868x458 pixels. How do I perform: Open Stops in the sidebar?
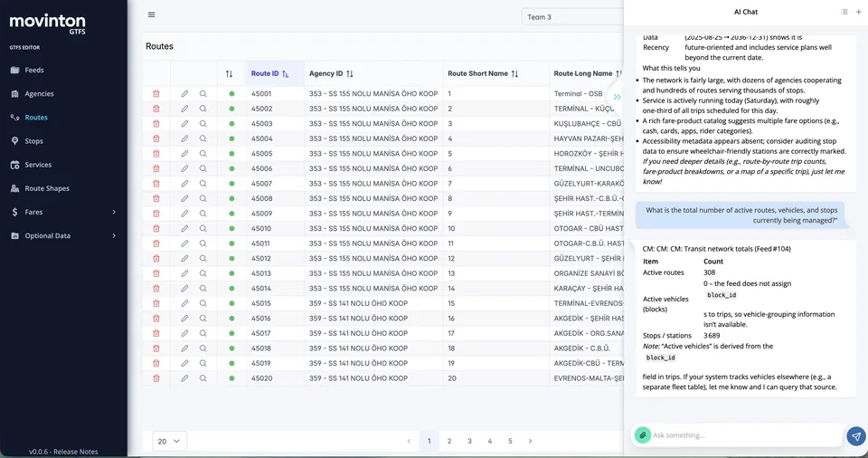point(33,141)
